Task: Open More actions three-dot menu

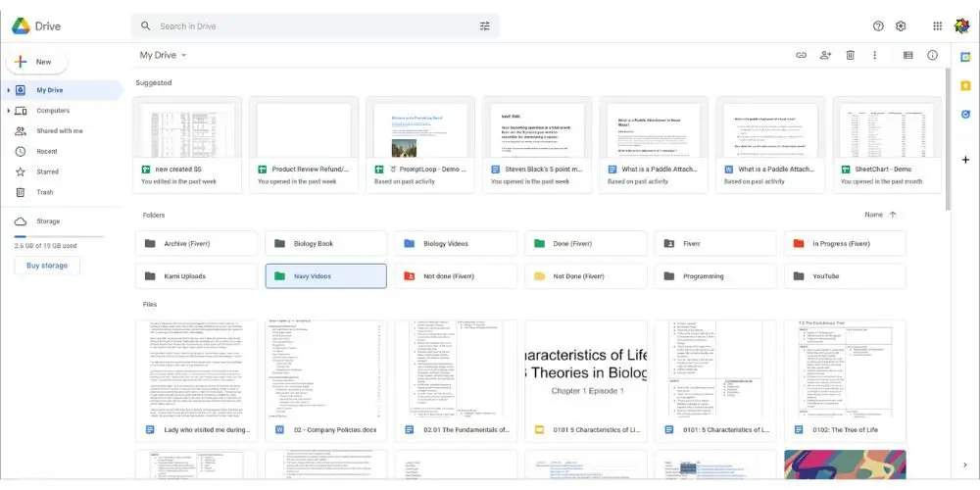Action: click(874, 55)
